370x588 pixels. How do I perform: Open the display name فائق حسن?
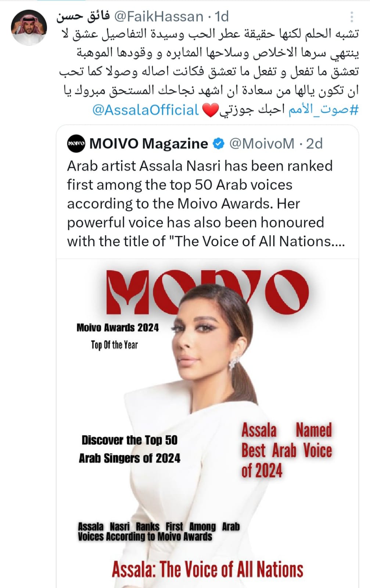coord(83,17)
